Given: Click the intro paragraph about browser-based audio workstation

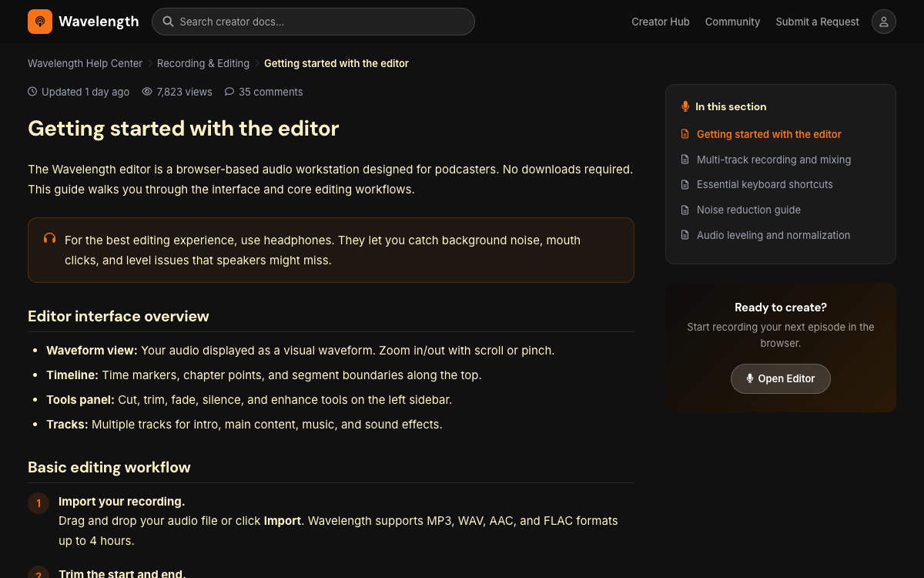Looking at the screenshot, I should point(330,179).
